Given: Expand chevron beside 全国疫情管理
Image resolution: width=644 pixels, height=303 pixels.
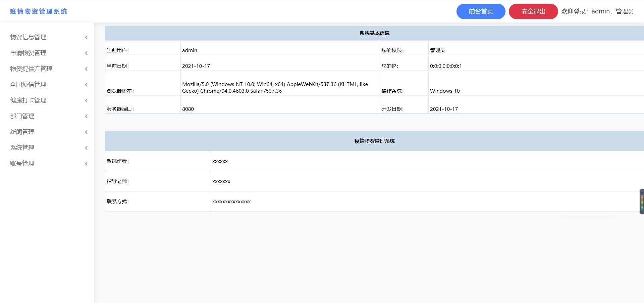Looking at the screenshot, I should [86, 85].
